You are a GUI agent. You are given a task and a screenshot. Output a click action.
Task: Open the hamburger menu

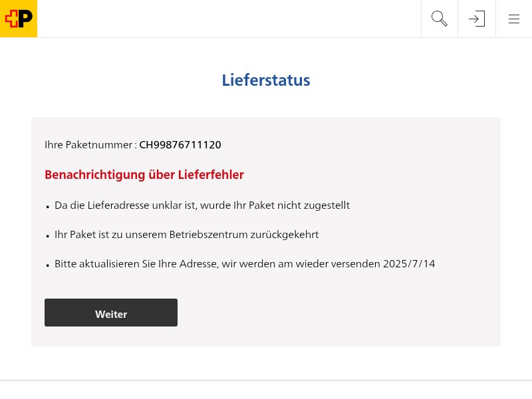coord(513,19)
